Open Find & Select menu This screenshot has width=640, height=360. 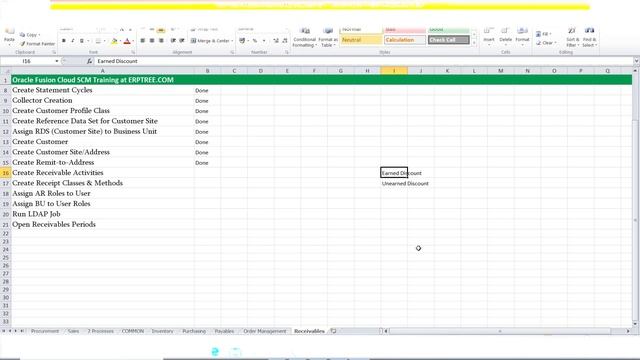pos(589,38)
